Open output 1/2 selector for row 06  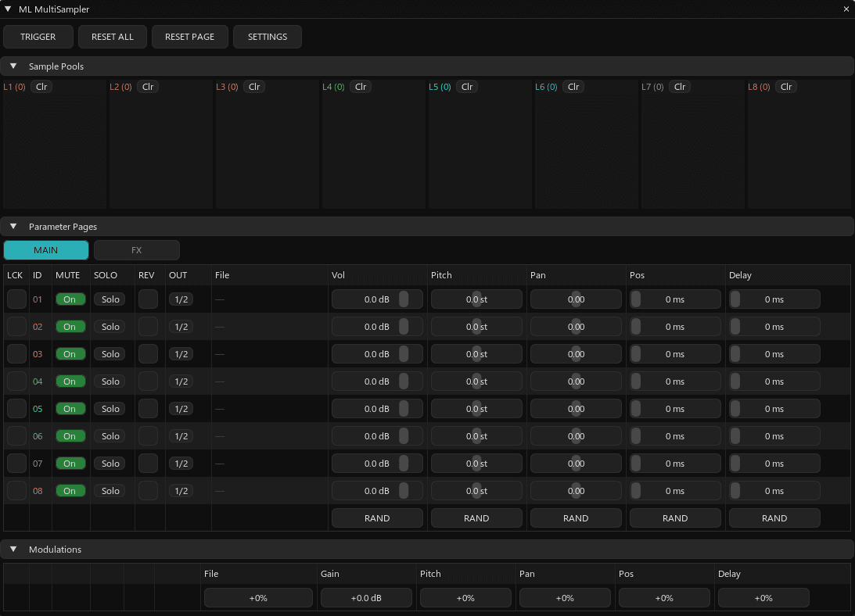click(x=181, y=436)
